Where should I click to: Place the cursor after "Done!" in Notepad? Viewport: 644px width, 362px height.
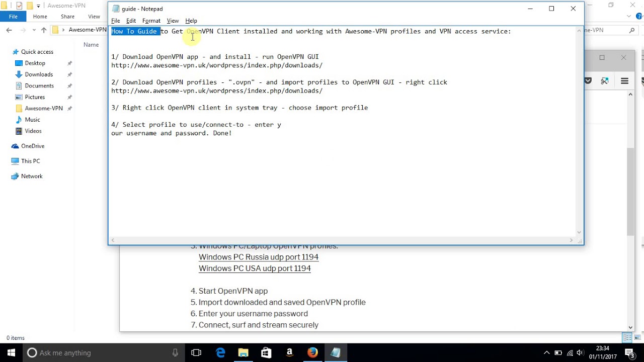point(232,133)
